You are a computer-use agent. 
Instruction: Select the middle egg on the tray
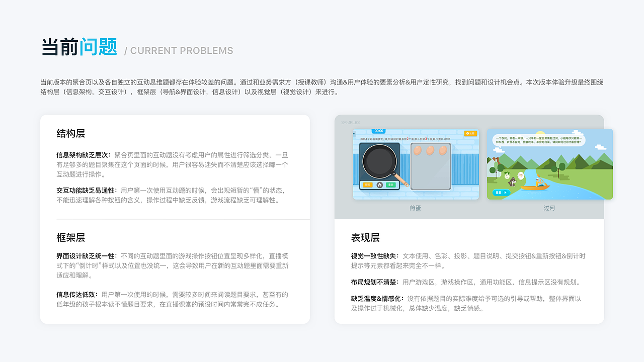click(x=430, y=150)
